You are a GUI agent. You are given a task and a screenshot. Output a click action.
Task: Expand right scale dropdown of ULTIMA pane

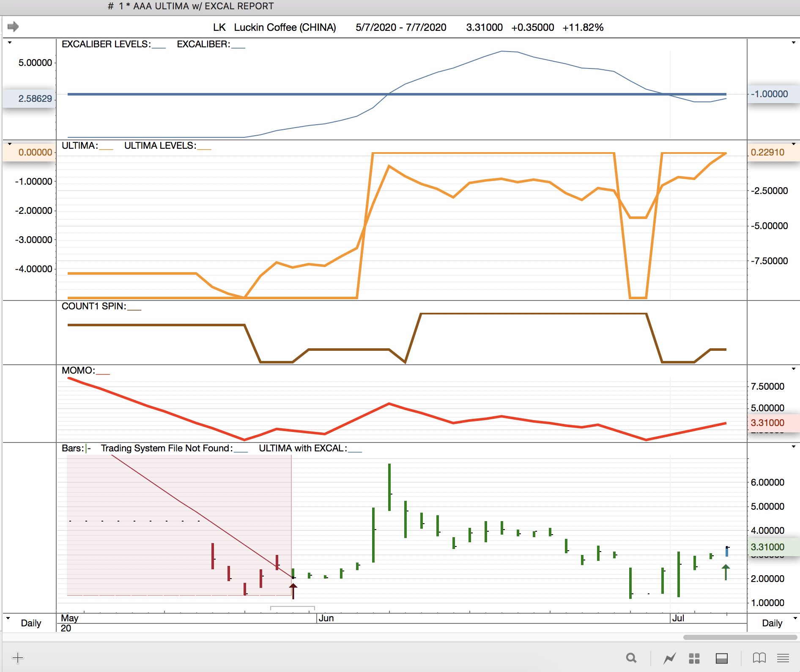pyautogui.click(x=794, y=144)
